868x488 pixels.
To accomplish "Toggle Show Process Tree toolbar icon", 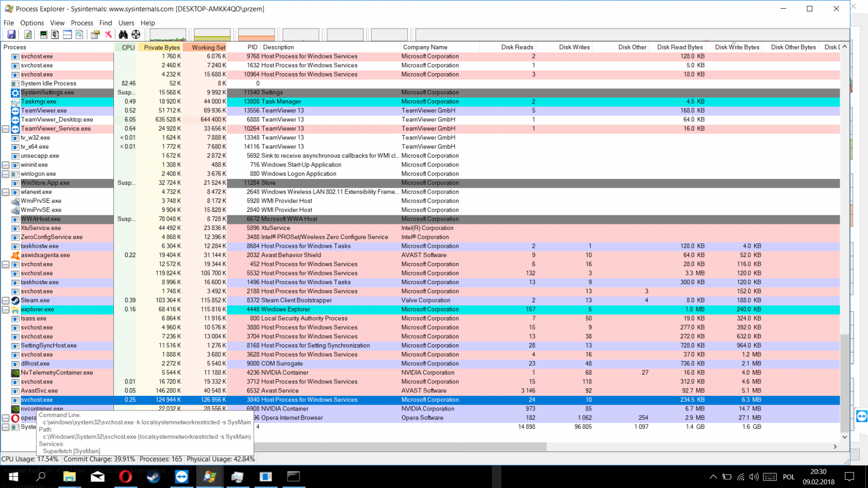I will 55,35.
